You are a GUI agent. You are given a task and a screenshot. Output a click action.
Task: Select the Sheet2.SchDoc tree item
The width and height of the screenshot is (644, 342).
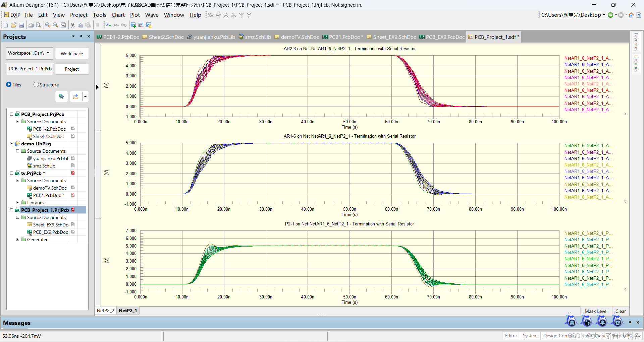[x=48, y=136]
